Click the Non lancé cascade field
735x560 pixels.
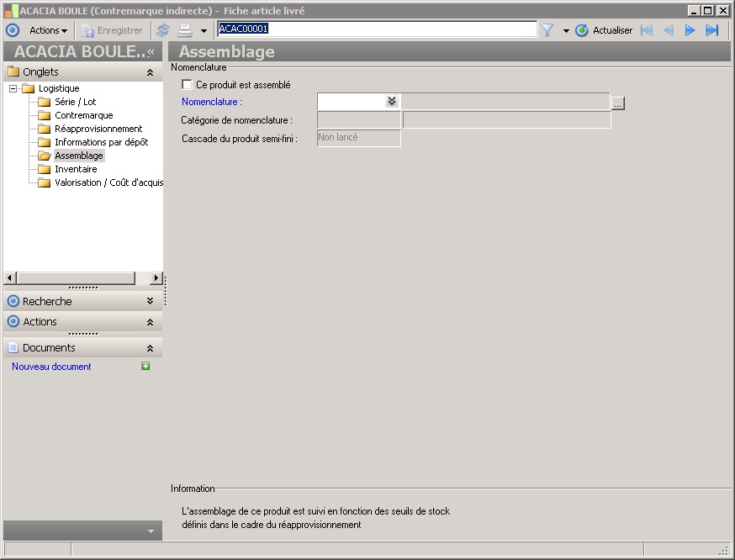tap(359, 138)
